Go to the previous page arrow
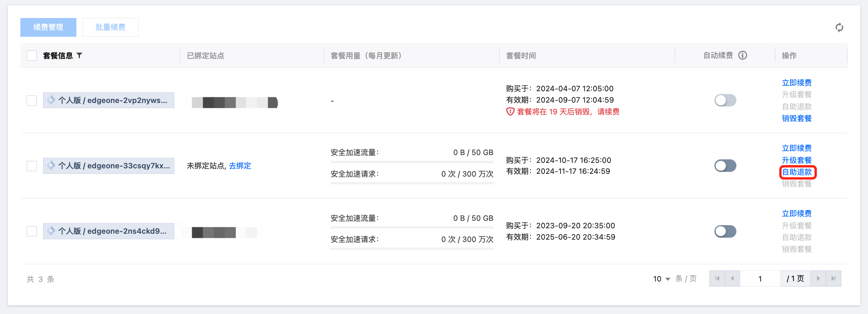The image size is (868, 314). pos(732,278)
